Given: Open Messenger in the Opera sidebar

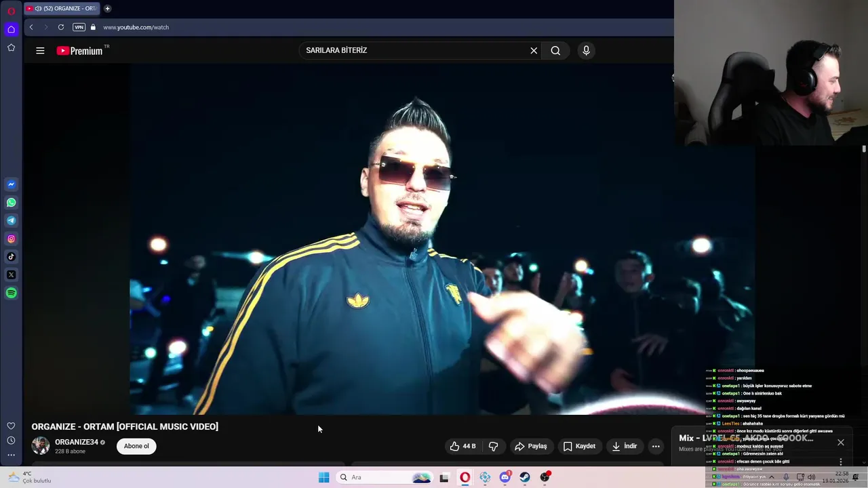Looking at the screenshot, I should point(11,184).
